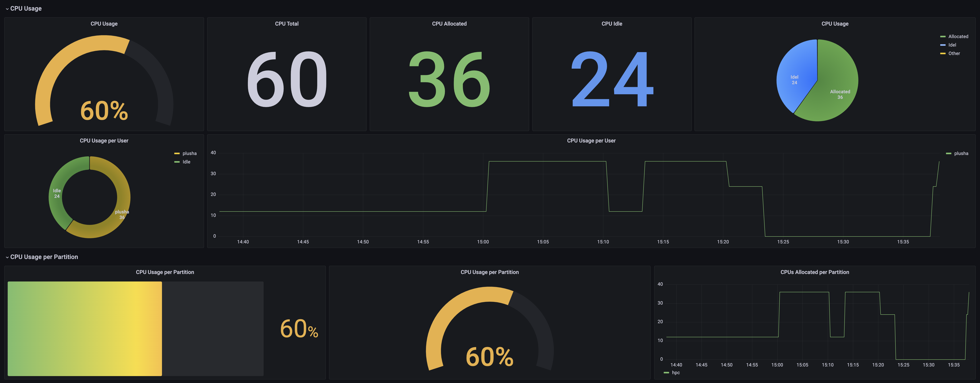
Task: Toggle Idel series in pie legend
Action: (952, 45)
